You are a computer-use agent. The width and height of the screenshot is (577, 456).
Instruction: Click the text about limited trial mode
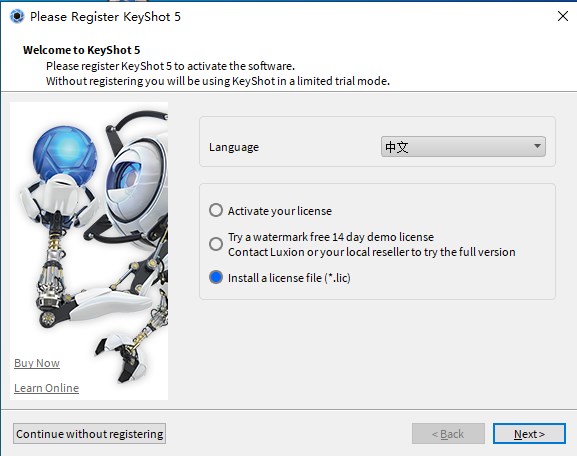pyautogui.click(x=218, y=81)
